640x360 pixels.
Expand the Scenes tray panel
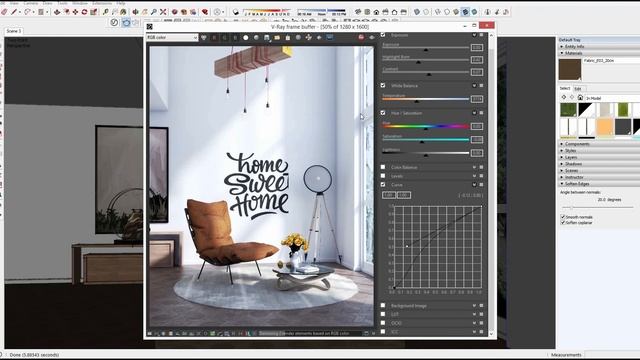pyautogui.click(x=599, y=171)
